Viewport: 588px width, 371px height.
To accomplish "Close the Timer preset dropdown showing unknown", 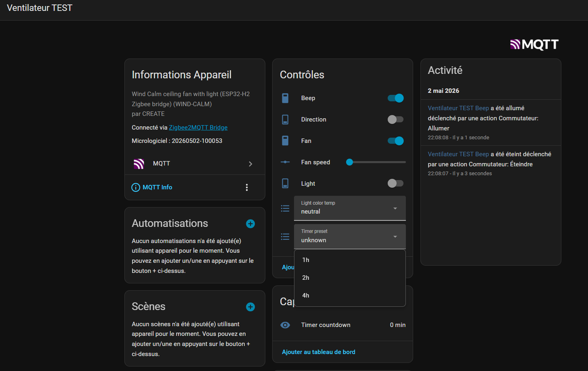I will pos(350,236).
